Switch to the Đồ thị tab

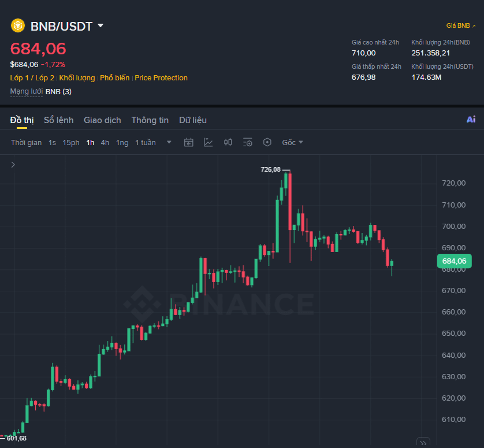[22, 120]
